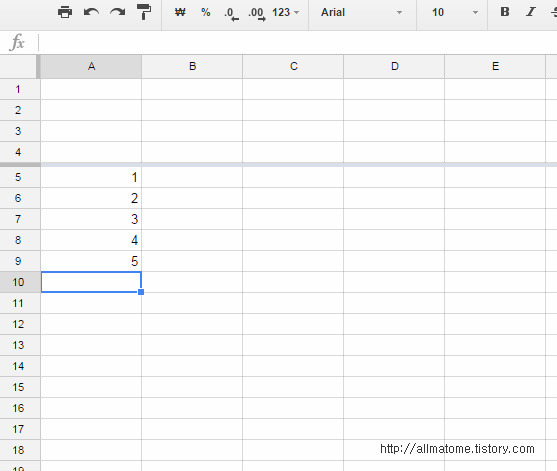Click the select-all corner box
The height and width of the screenshot is (471, 557).
click(18, 66)
